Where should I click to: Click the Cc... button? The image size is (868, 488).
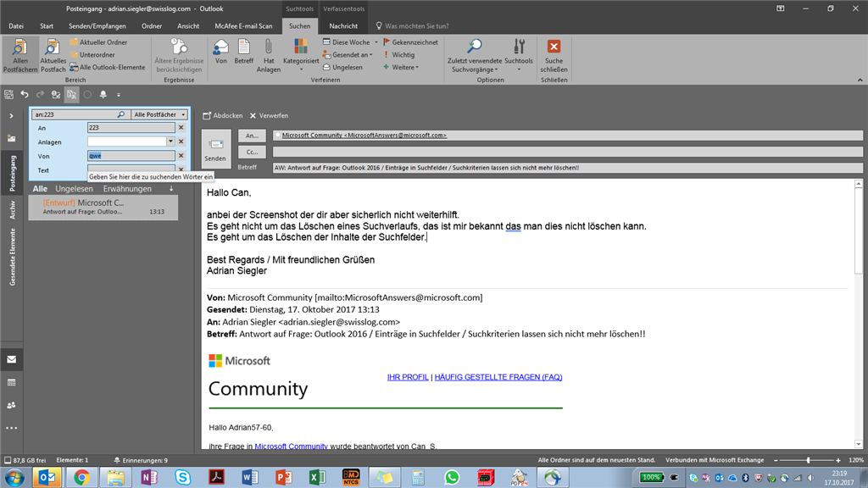click(252, 152)
